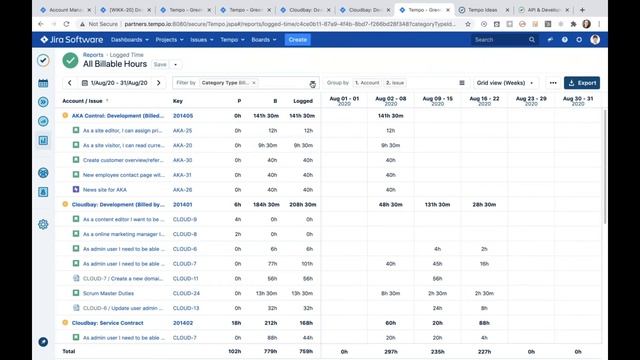Open the Projects dropdown menu
640x360 pixels.
coord(169,40)
